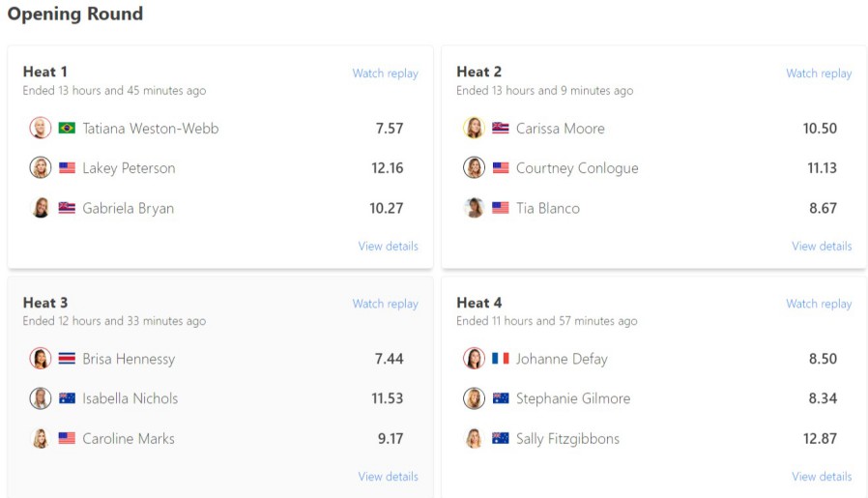Watch the Heat 2 replay
Viewport: 868px width, 498px height.
click(819, 73)
